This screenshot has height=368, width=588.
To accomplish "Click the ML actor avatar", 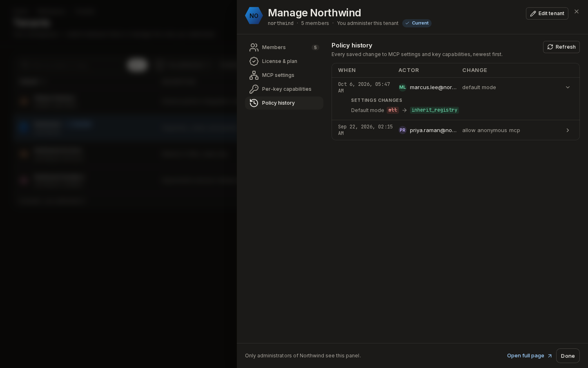I will pos(403,87).
